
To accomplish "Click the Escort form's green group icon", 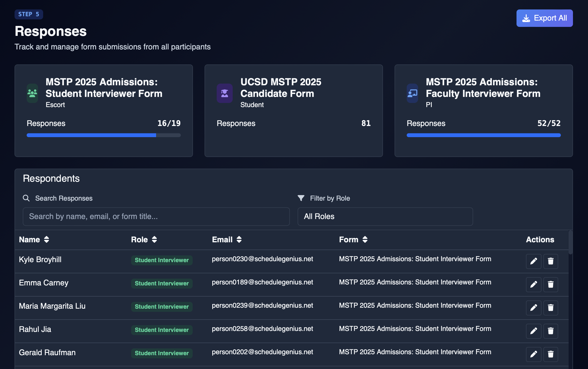I will 32,93.
